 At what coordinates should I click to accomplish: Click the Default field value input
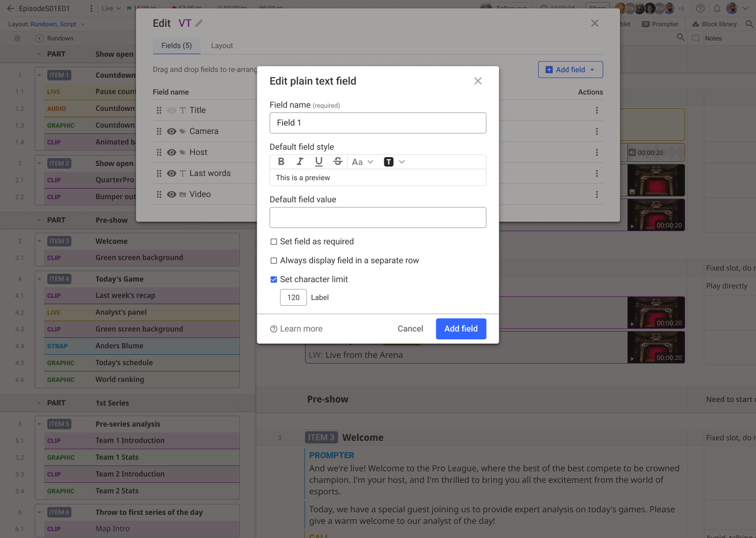pos(378,218)
